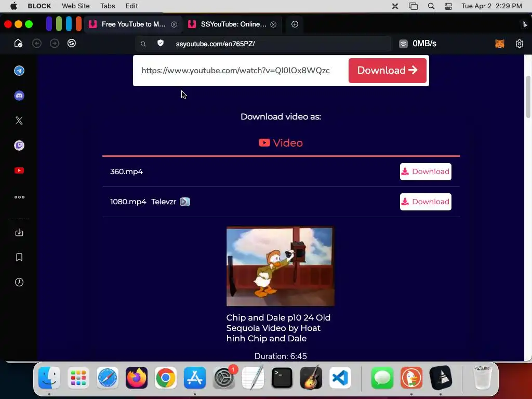The height and width of the screenshot is (399, 532).
Task: Open the Twitch sidebar shortcut
Action: 19,145
